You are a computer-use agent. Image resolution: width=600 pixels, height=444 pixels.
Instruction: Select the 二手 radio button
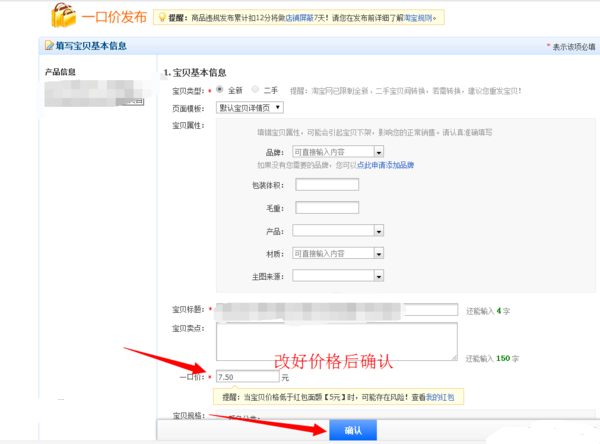(x=255, y=89)
